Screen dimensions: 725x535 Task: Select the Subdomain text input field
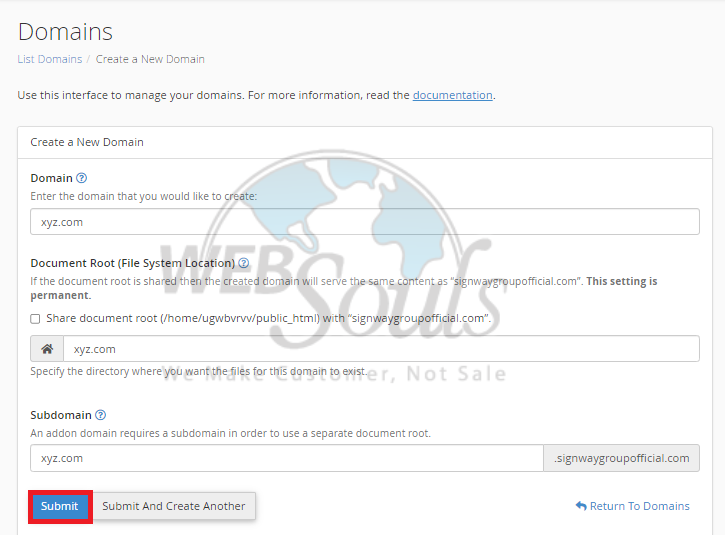click(x=286, y=458)
